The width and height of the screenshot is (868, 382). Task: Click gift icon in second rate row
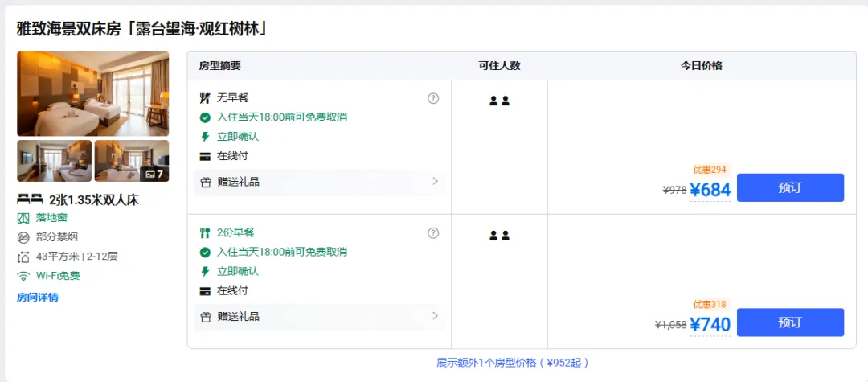pyautogui.click(x=206, y=317)
